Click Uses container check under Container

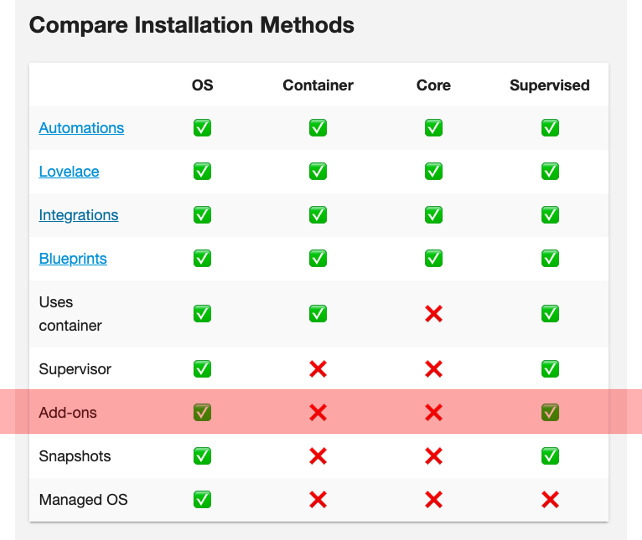[x=318, y=314]
